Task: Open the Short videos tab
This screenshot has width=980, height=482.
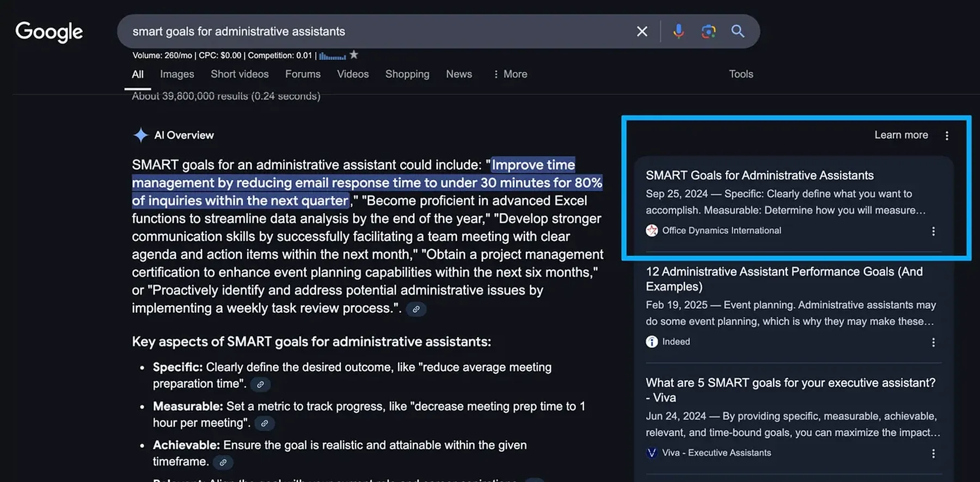Action: (x=240, y=74)
